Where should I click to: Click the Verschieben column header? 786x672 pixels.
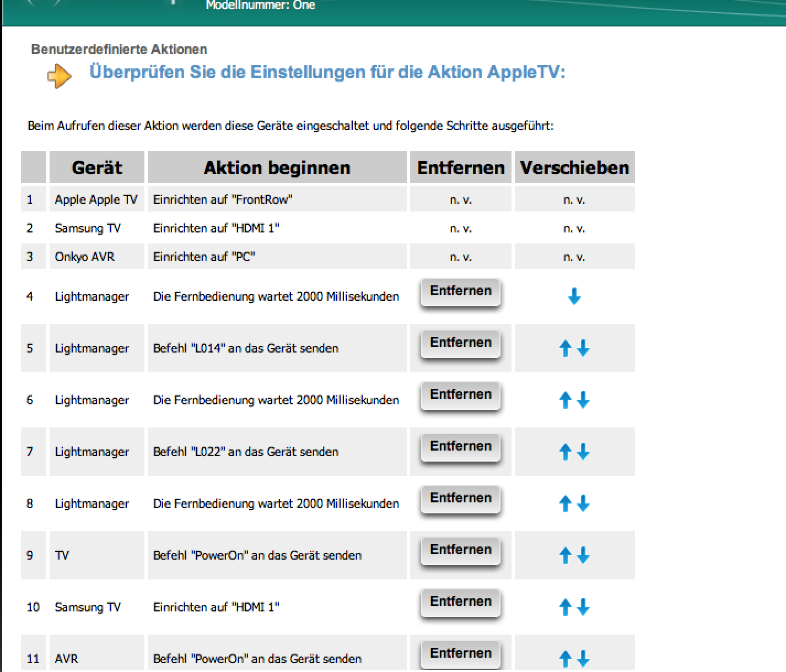pyautogui.click(x=574, y=167)
